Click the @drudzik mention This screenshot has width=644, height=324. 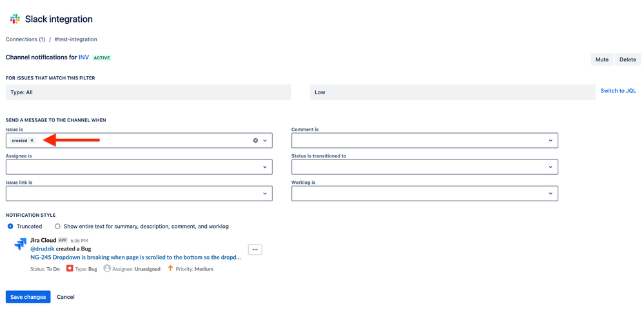(x=43, y=248)
